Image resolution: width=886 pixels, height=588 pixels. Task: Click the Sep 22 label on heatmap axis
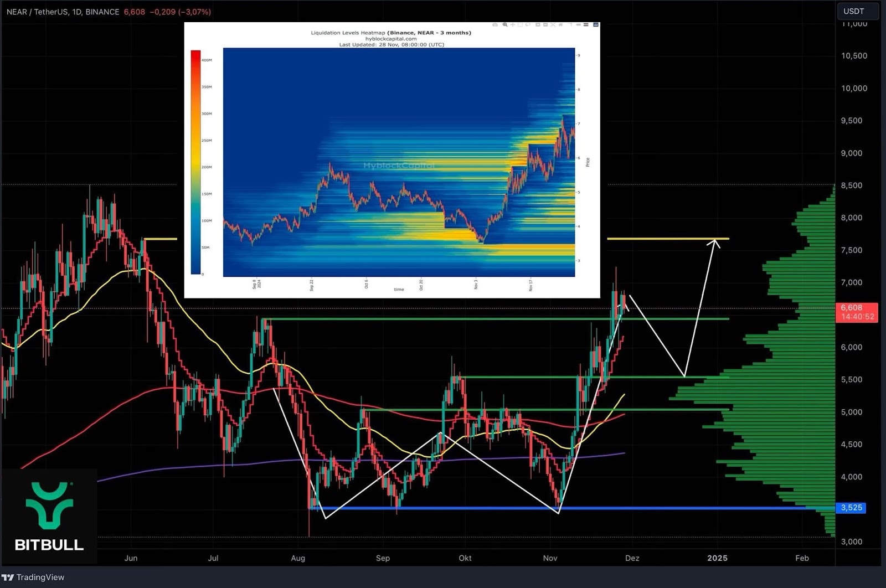311,285
